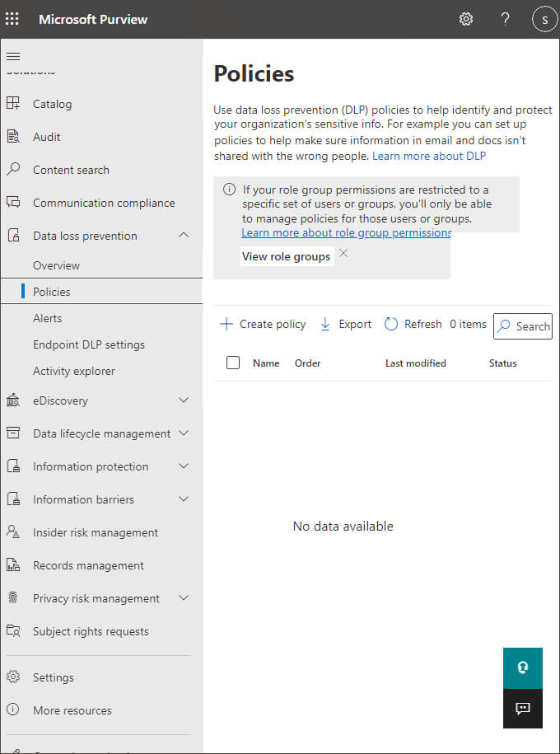
Task: Expand the Data lifecycle management chevron
Action: tap(184, 433)
